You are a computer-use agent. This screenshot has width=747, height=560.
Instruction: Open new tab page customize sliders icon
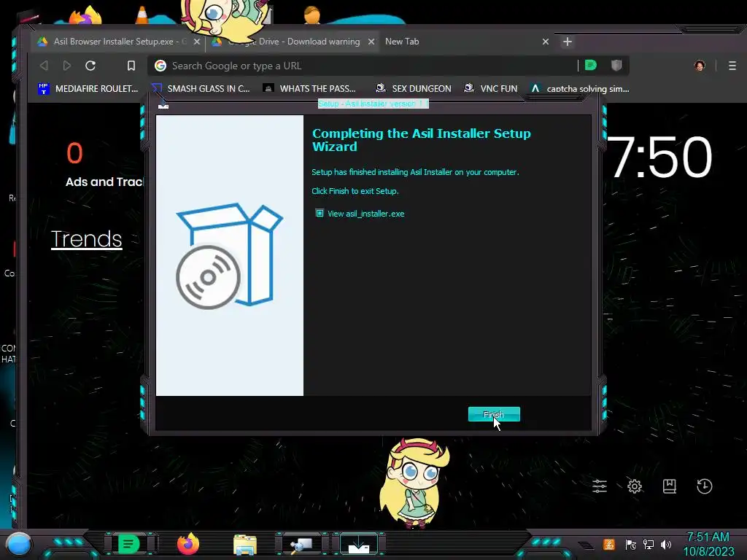pos(600,486)
